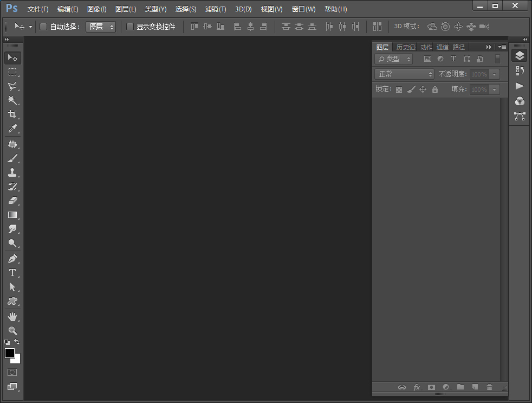Select the Hand tool
The image size is (532, 403).
click(12, 316)
